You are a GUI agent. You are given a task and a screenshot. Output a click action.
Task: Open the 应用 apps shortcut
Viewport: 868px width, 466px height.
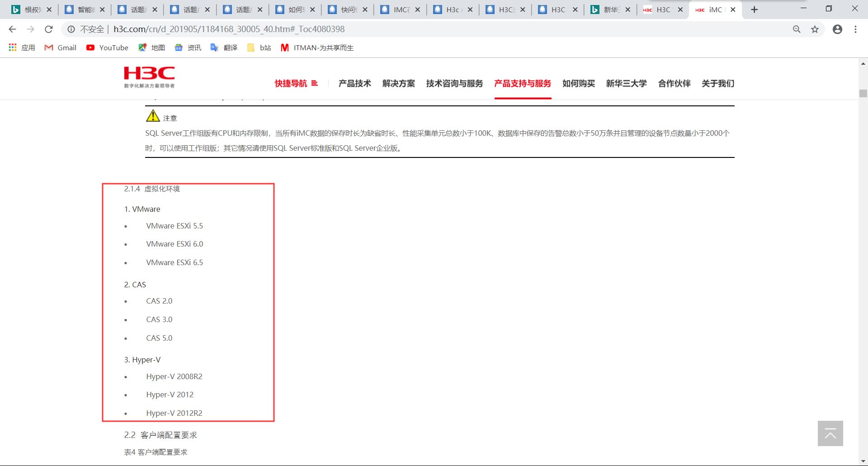[22, 48]
